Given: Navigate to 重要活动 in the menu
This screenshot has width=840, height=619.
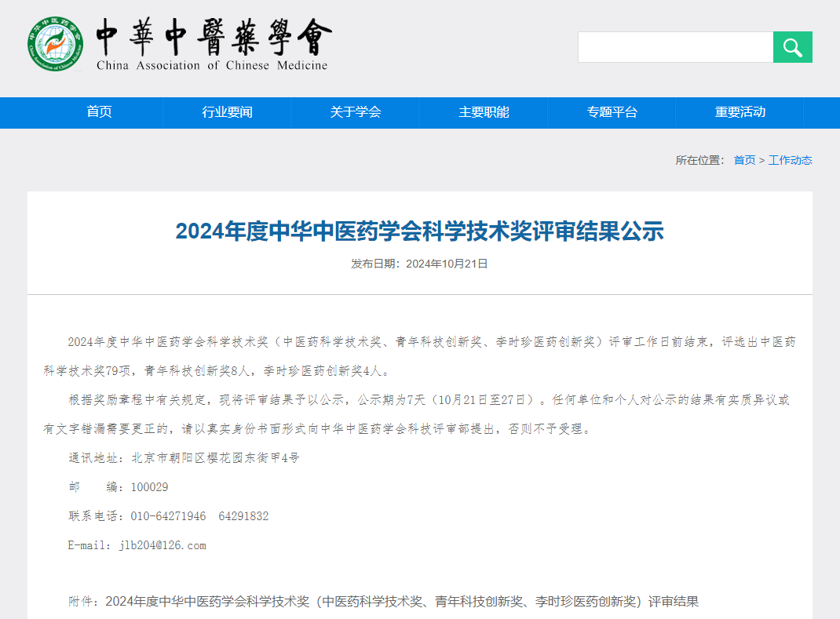Looking at the screenshot, I should click(740, 112).
